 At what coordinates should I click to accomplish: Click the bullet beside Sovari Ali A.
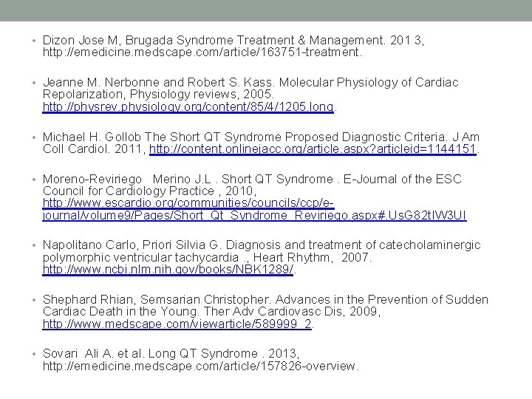click(x=34, y=354)
